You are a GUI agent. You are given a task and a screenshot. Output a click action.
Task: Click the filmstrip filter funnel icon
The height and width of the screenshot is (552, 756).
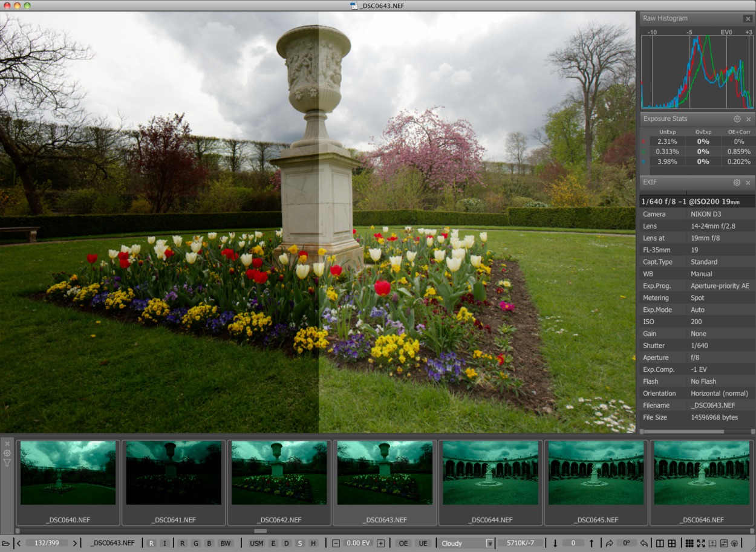click(7, 463)
